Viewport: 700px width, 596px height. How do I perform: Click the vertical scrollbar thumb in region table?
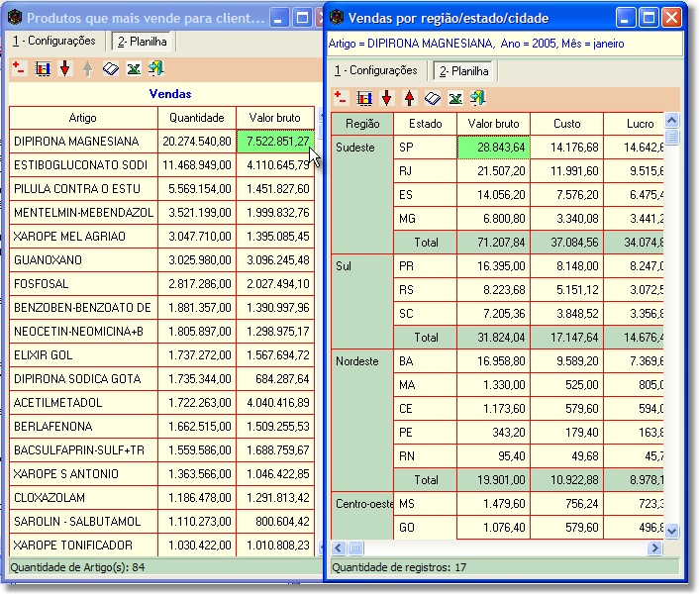(x=672, y=137)
